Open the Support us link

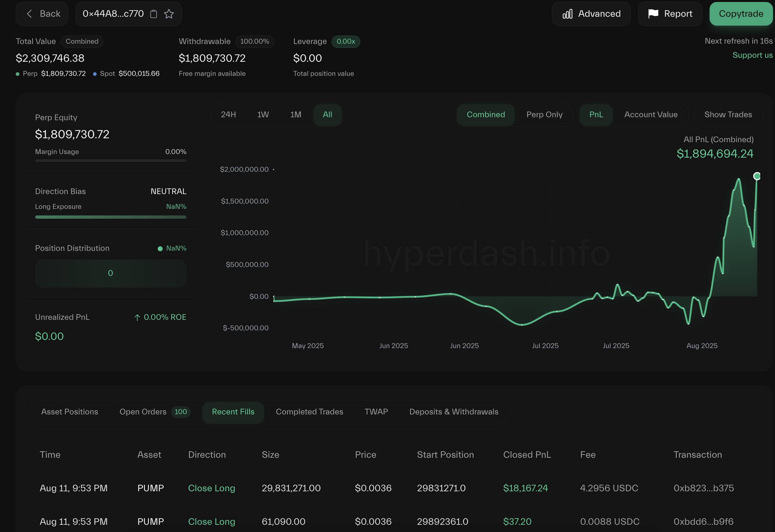752,55
